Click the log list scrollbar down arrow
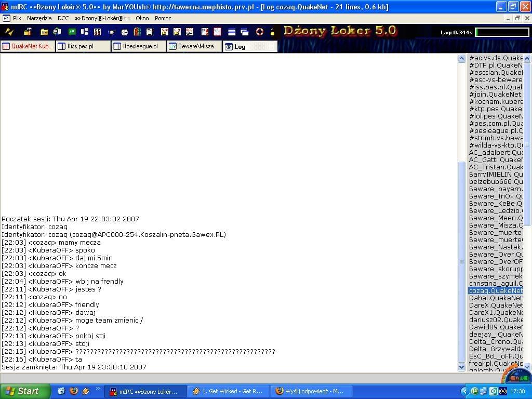 click(527, 367)
